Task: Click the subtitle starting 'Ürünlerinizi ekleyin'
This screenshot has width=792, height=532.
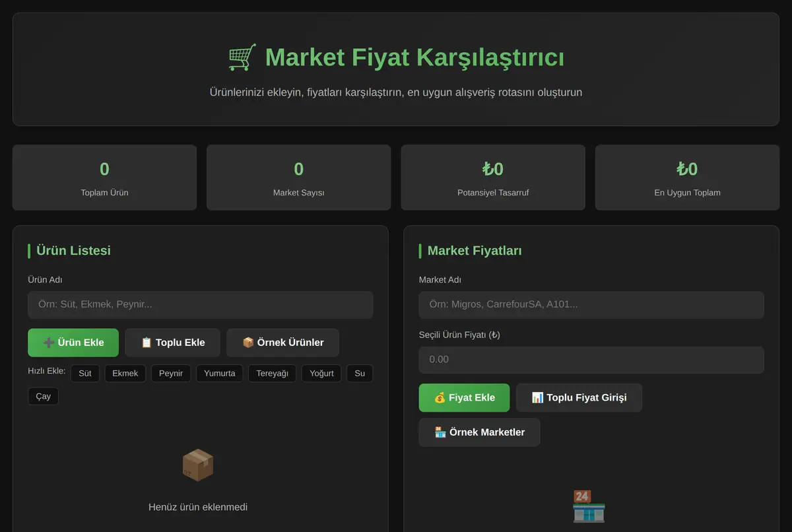Action: [396, 92]
